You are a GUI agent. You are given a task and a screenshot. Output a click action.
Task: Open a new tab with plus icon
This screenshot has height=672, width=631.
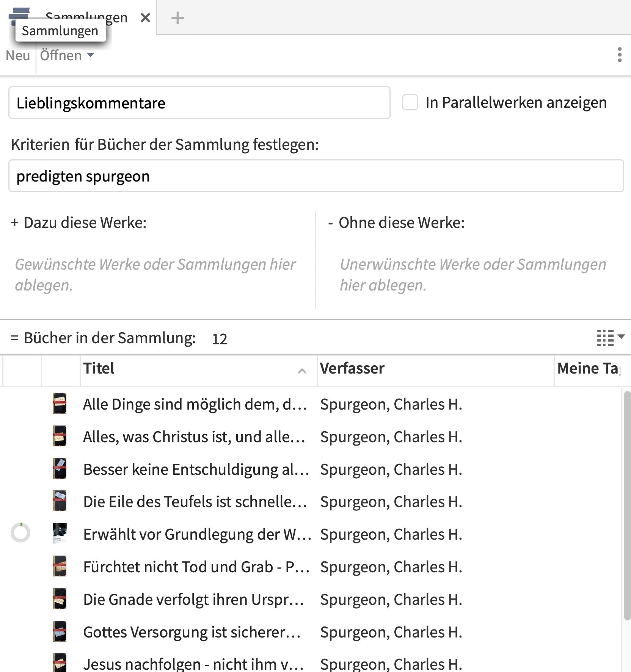(x=177, y=18)
